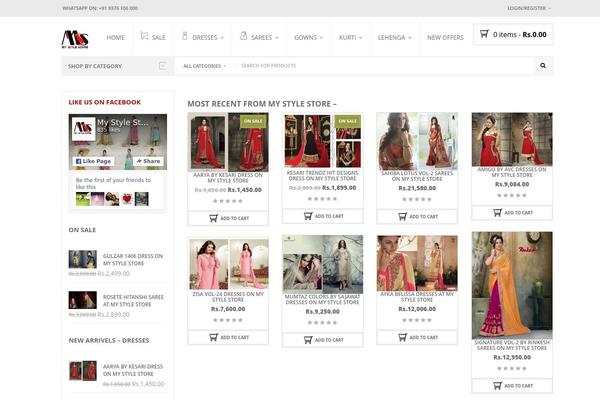Open Rosete Hitanshi Saree sale thumbnail
Viewport: 600px width, 400px height.
pyautogui.click(x=83, y=300)
